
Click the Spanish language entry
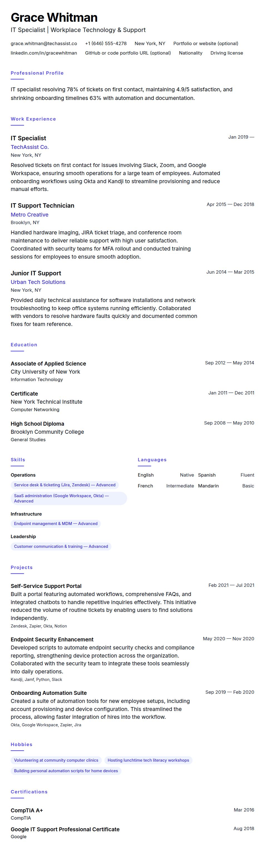click(x=226, y=475)
